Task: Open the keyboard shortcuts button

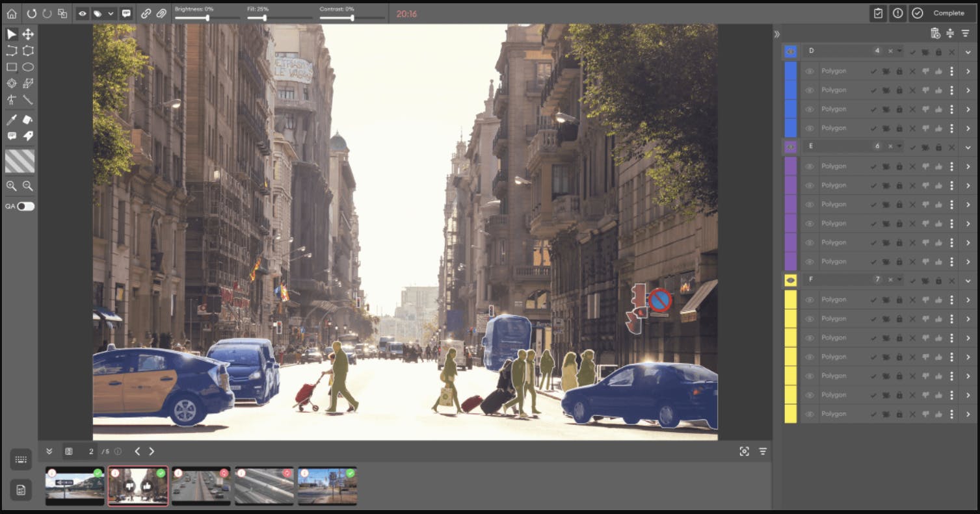Action: point(21,459)
